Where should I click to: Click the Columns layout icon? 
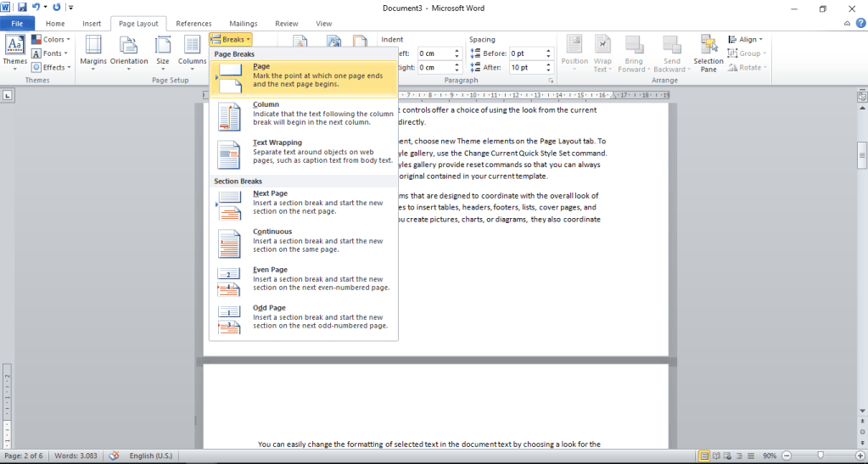(192, 49)
